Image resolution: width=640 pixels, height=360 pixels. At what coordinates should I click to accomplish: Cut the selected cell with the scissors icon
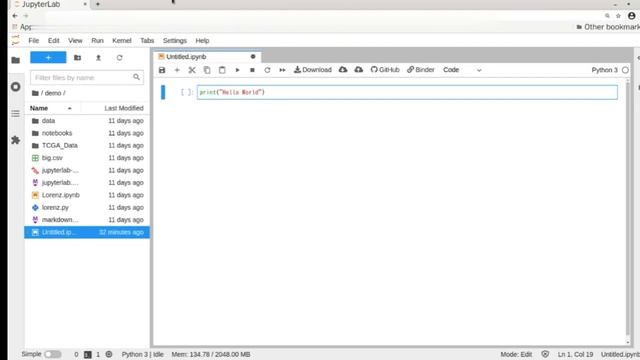pos(192,70)
